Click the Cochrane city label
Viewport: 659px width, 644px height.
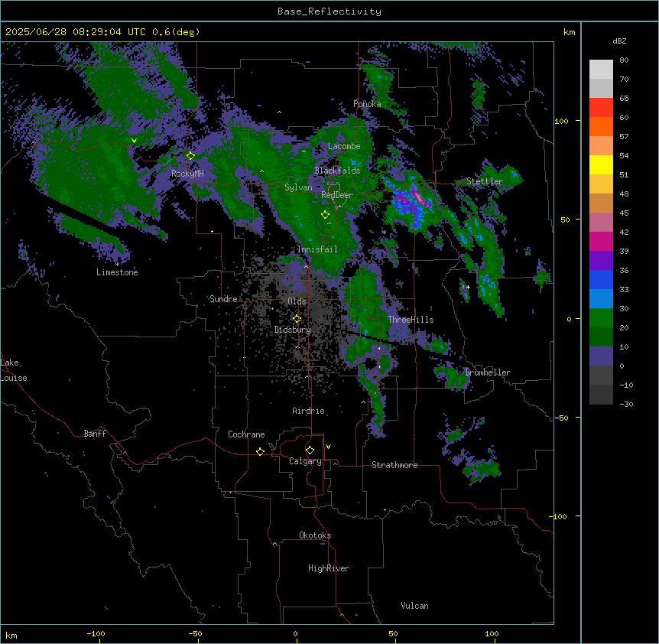coord(246,434)
